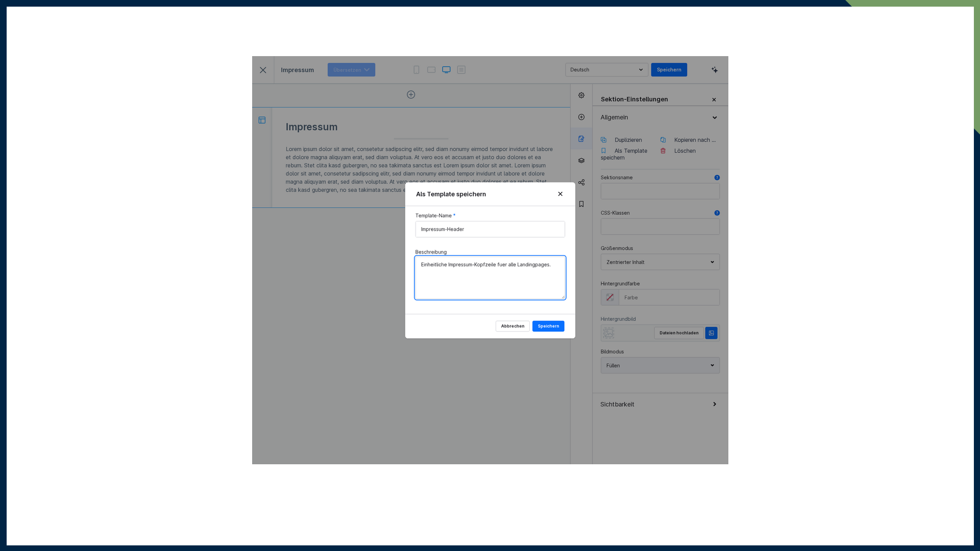This screenshot has width=980, height=551.
Task: Focus the Sektionsname input field
Action: click(660, 191)
